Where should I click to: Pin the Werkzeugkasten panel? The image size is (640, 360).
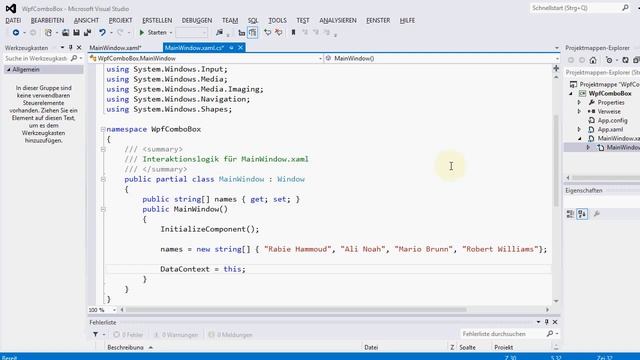click(x=70, y=48)
